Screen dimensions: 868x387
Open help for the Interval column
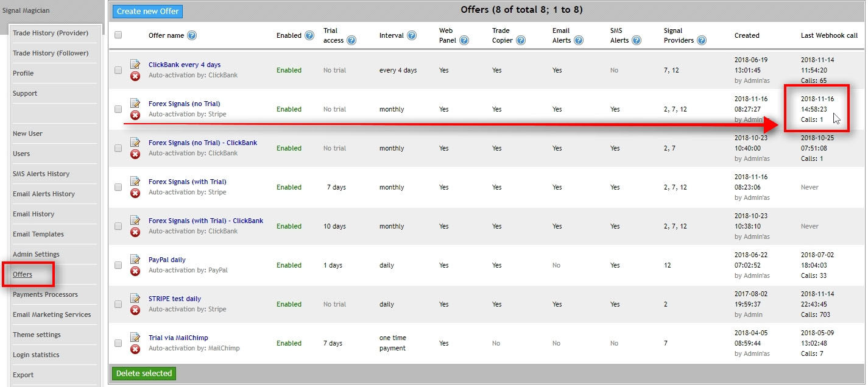[412, 35]
